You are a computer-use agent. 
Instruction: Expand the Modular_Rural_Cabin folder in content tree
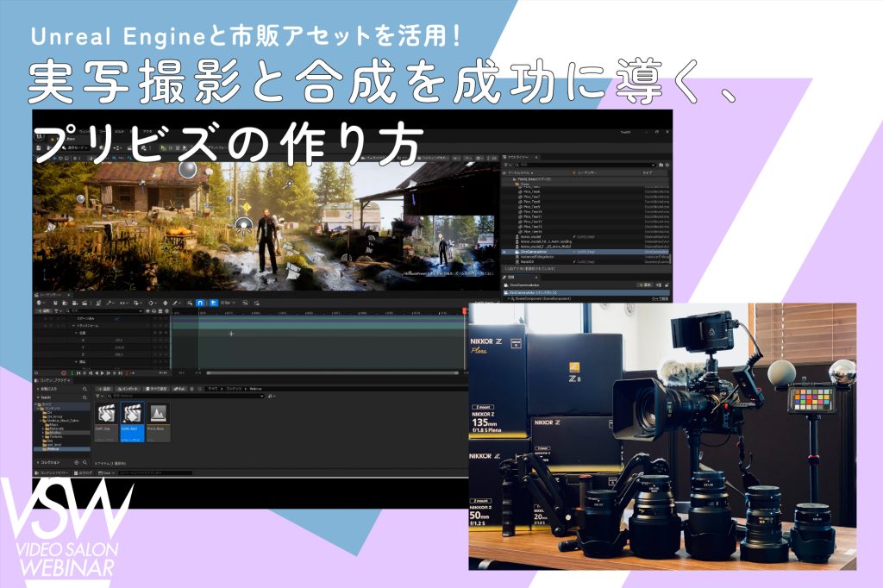pyautogui.click(x=41, y=420)
